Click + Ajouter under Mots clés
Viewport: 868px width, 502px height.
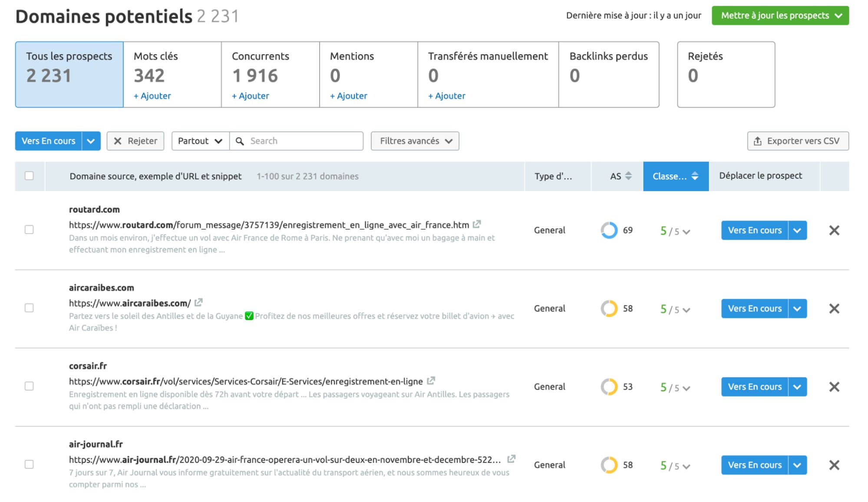[x=152, y=96]
